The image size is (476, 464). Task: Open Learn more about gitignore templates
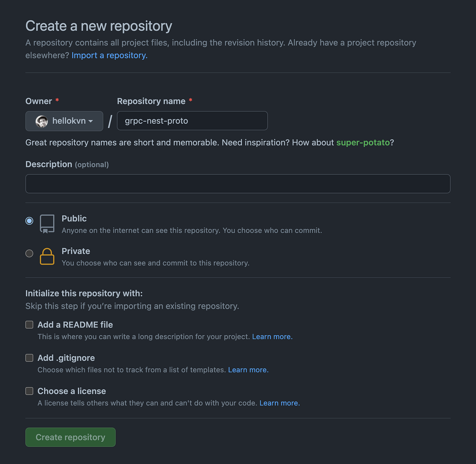pyautogui.click(x=248, y=370)
